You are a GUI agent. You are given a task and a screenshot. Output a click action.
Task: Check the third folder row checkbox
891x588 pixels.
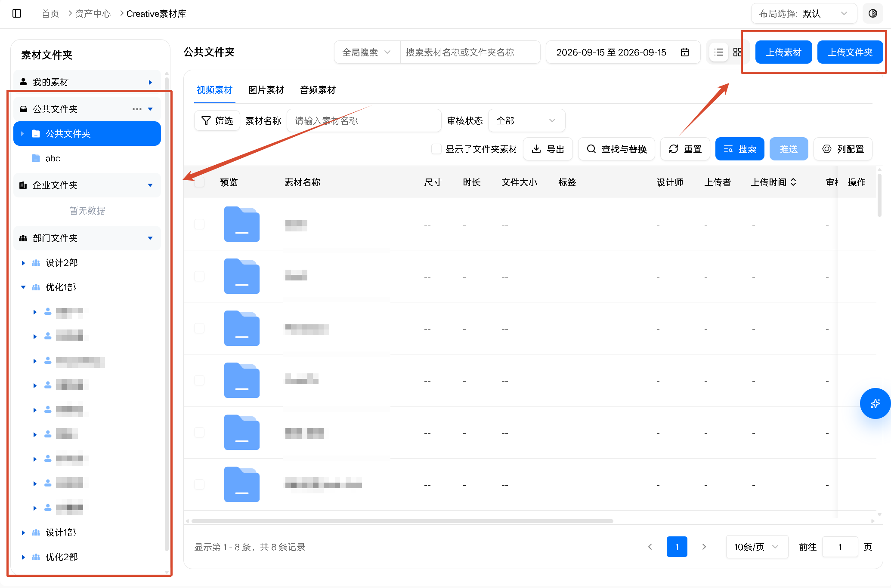199,328
